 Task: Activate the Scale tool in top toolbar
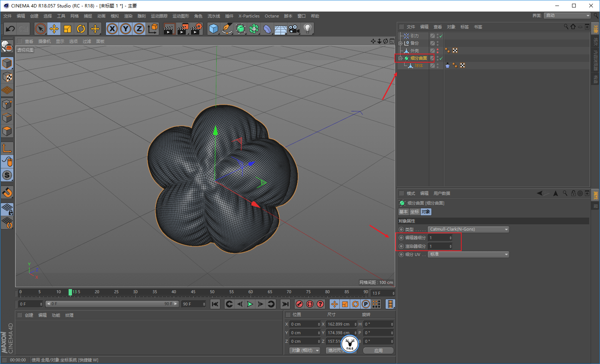pos(67,29)
